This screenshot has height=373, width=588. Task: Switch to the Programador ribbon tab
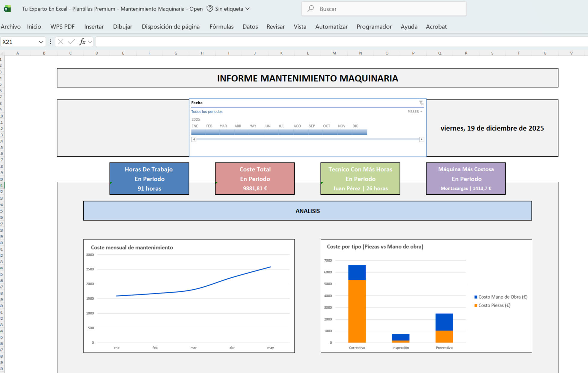[374, 26]
